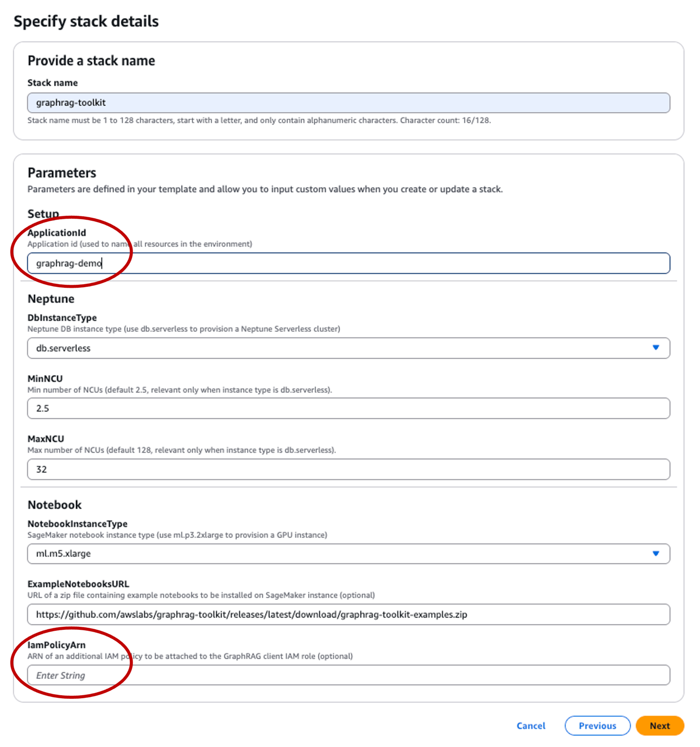Image resolution: width=700 pixels, height=747 pixels.
Task: Click the NotebookInstanceType dropdown arrow icon
Action: pyautogui.click(x=655, y=553)
